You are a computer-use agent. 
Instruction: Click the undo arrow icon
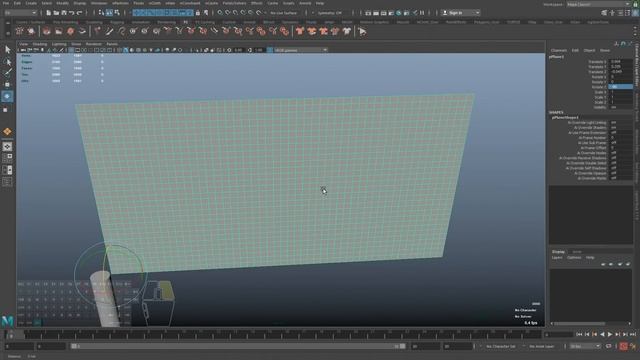pos(72,13)
